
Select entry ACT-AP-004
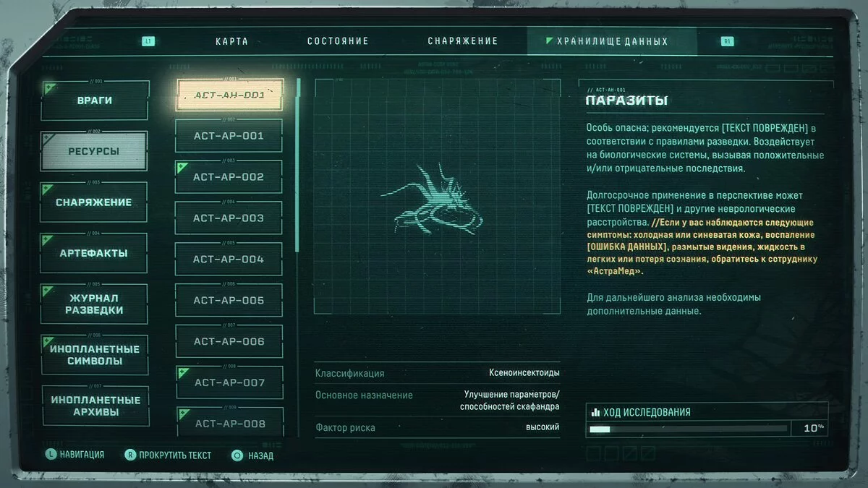tap(229, 259)
